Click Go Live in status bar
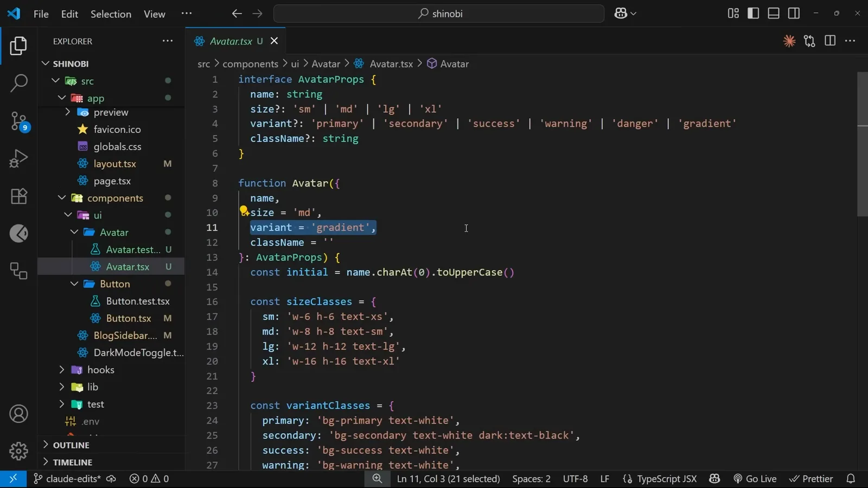 coord(755,479)
